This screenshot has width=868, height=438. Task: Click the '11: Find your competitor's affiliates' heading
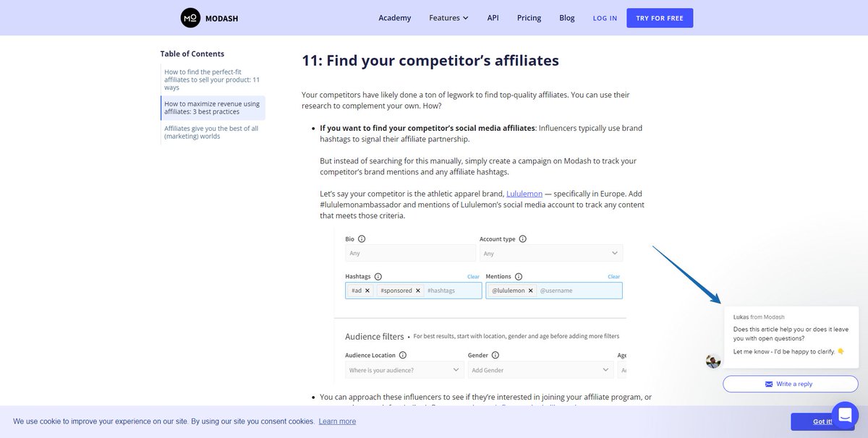(x=430, y=61)
